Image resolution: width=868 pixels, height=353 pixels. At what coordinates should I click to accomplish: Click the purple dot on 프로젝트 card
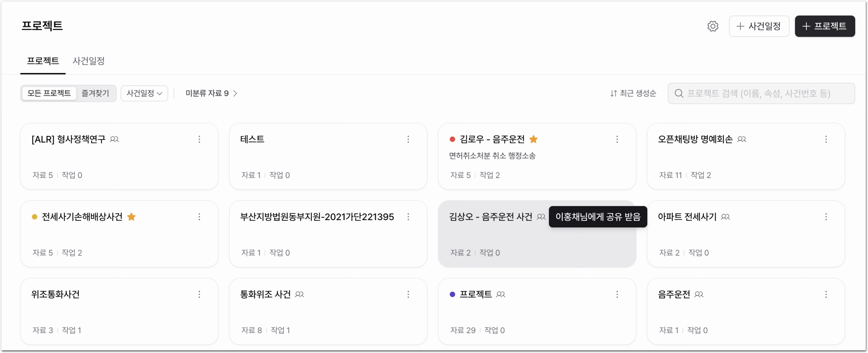(452, 294)
